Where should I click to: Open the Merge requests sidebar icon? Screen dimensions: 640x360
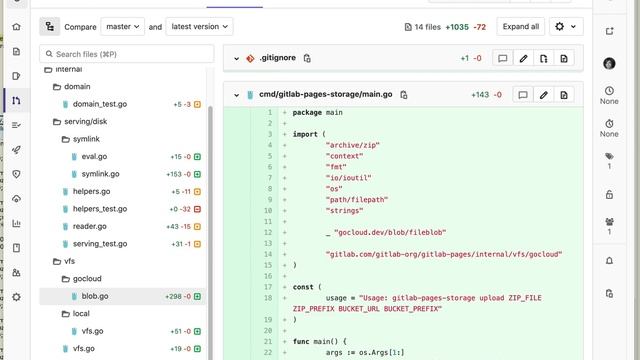coord(16,100)
